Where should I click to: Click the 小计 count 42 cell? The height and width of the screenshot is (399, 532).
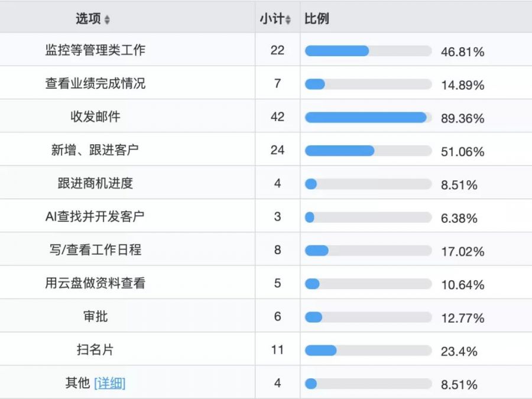(278, 116)
